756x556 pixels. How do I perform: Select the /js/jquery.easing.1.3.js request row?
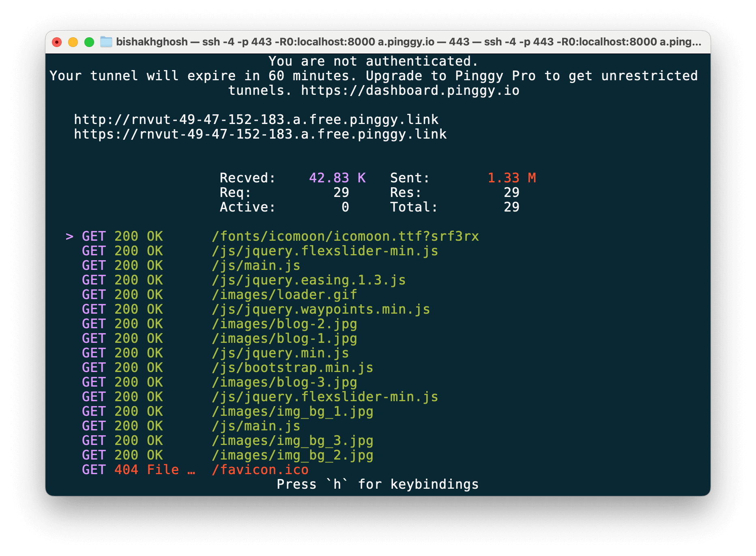[x=244, y=280]
